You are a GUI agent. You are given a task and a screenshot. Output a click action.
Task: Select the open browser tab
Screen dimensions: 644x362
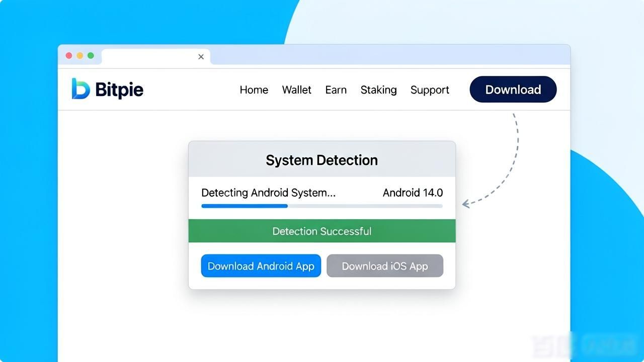(156, 57)
